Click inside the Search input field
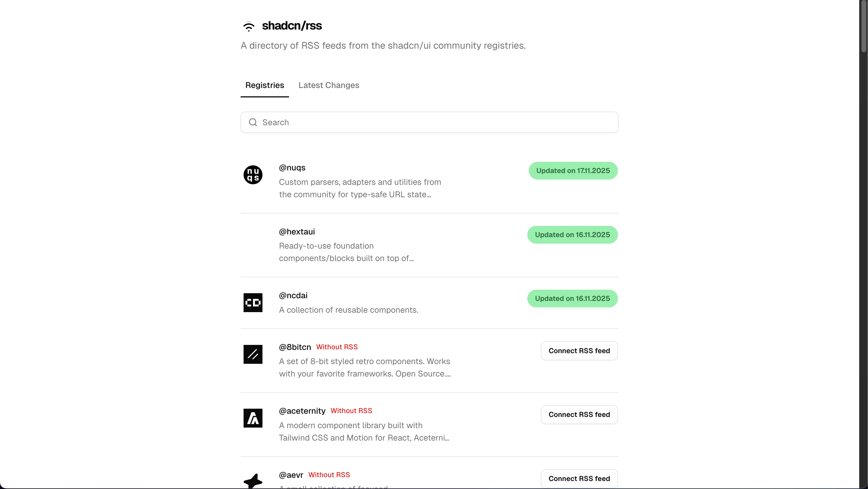This screenshot has width=868, height=489. tap(371, 122)
